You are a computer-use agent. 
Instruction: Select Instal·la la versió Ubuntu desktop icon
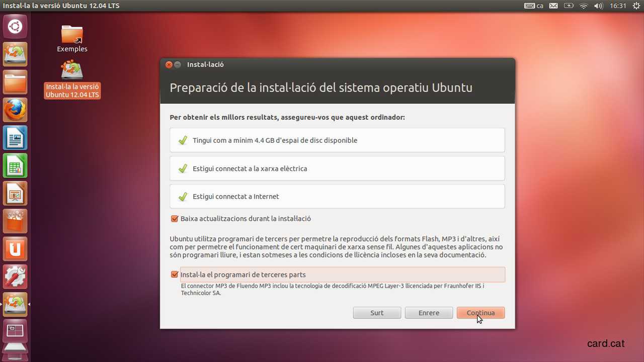click(x=72, y=79)
